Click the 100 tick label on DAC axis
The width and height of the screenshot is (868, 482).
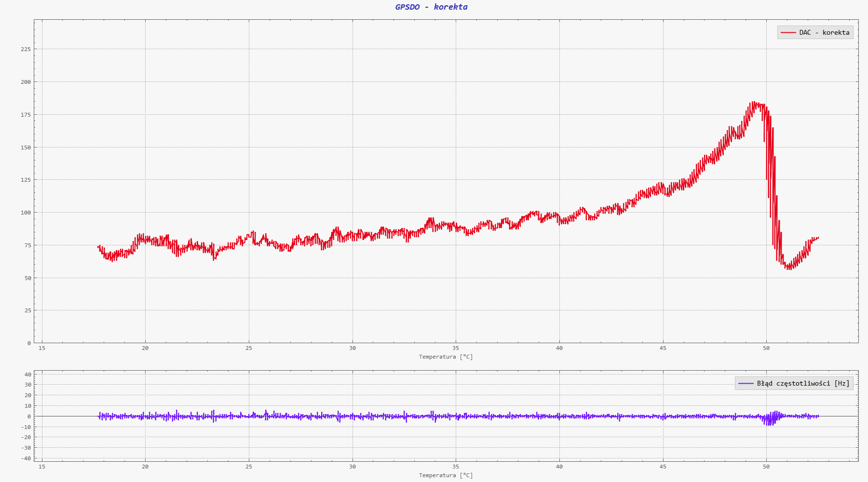26,213
